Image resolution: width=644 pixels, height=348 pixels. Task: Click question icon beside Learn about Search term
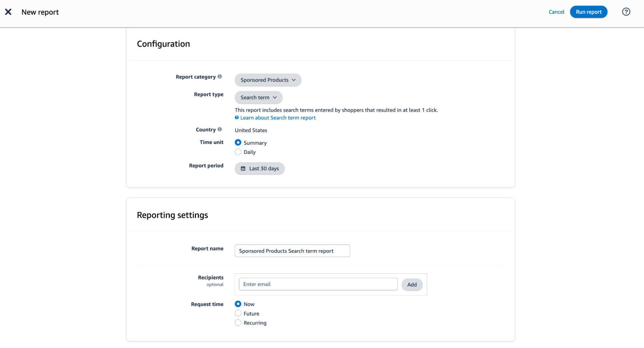pos(237,118)
